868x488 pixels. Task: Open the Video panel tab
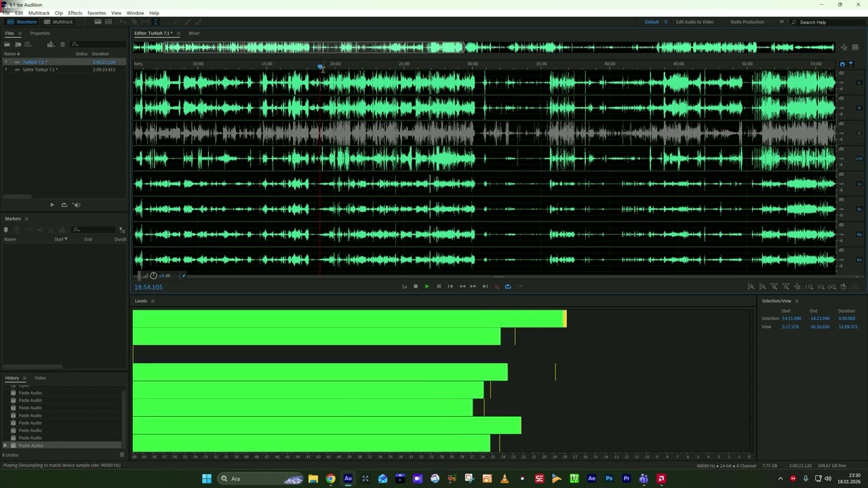40,378
